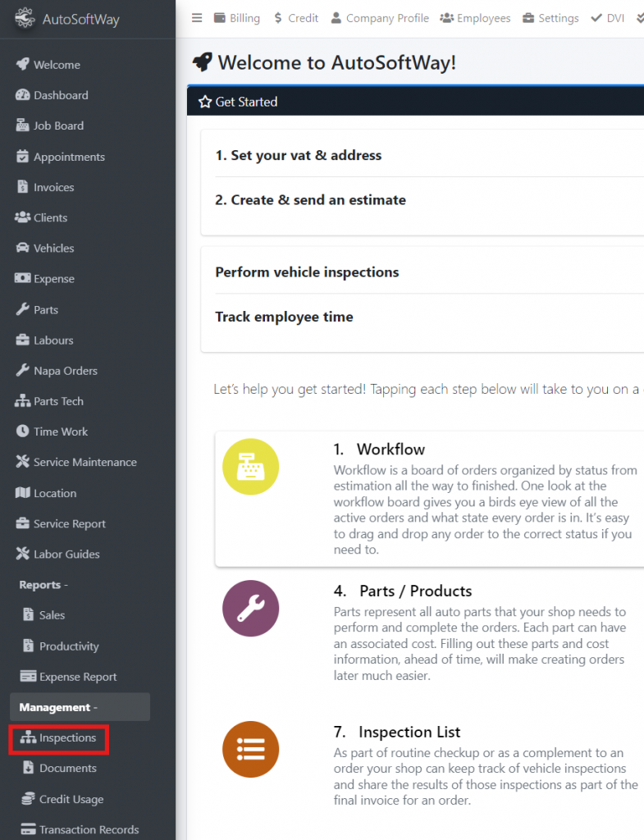This screenshot has height=840, width=644.
Task: Open DVI in top menu
Action: (608, 18)
